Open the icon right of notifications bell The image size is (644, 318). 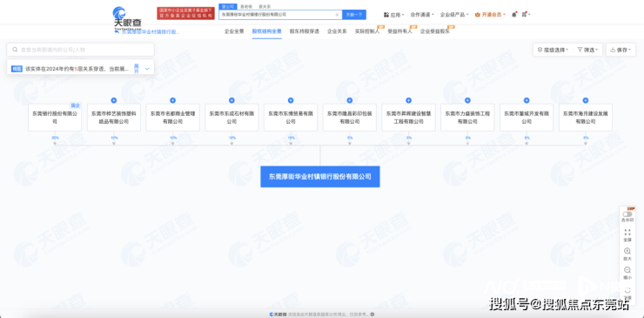point(525,15)
